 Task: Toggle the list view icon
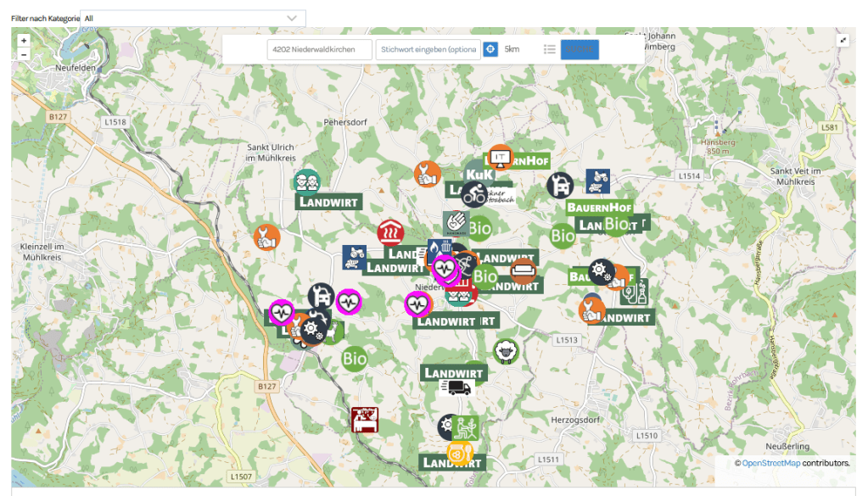pos(550,50)
